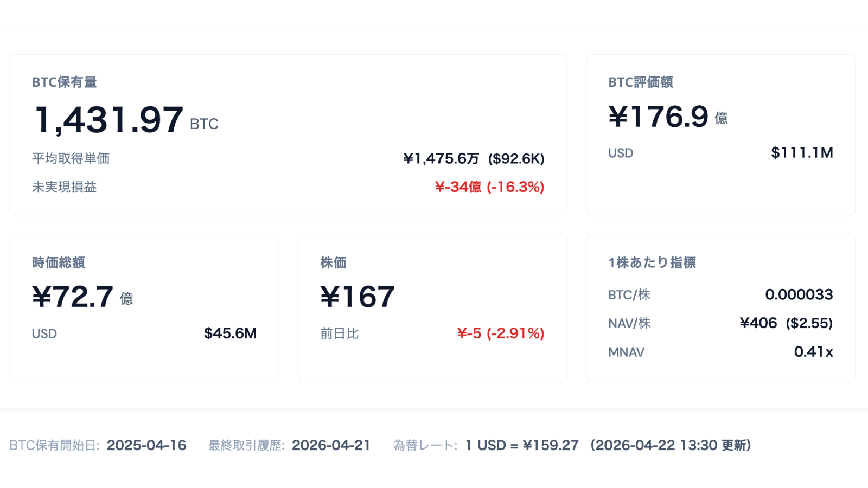
Task: Click the 平均取得単価 label
Action: (x=71, y=158)
